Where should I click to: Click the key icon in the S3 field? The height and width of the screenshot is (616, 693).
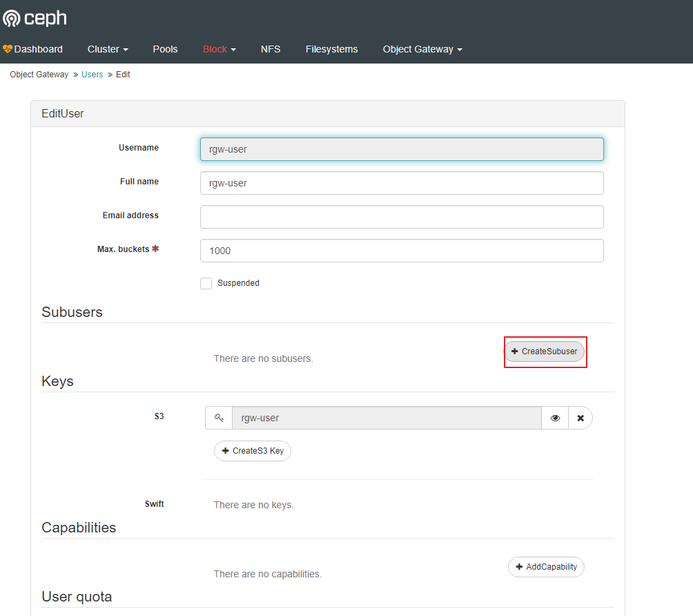(219, 418)
